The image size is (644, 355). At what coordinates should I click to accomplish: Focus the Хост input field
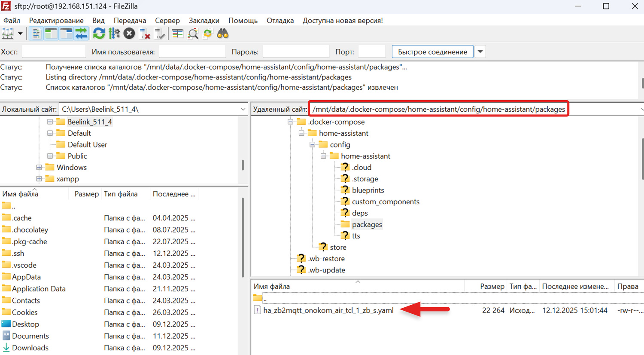pyautogui.click(x=54, y=52)
